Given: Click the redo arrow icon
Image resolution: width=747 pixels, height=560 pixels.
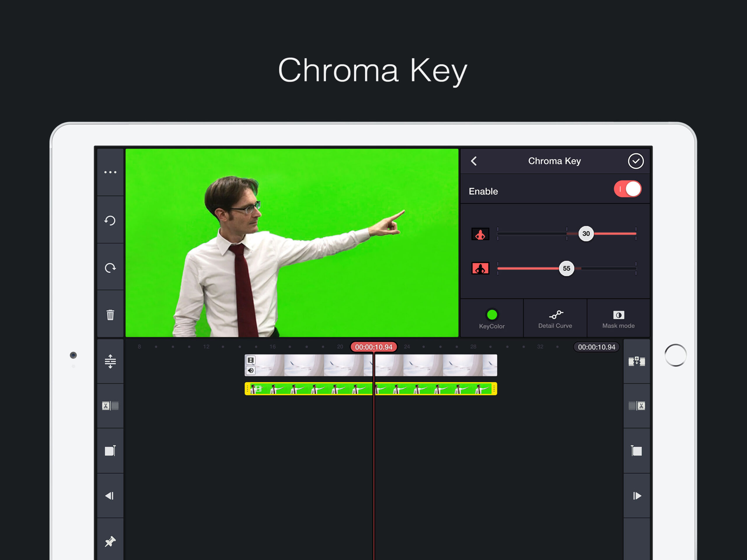Looking at the screenshot, I should pos(110,268).
